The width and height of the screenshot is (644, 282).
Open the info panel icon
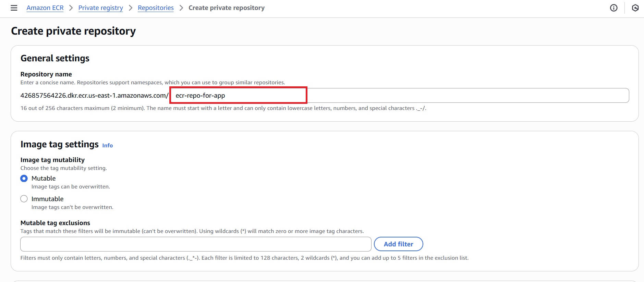[613, 8]
